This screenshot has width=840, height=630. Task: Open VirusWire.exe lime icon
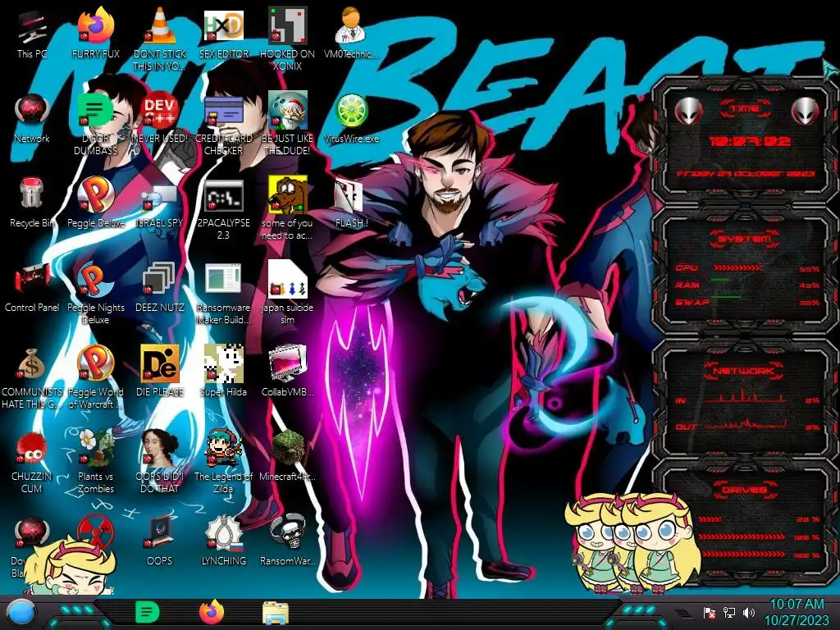(x=351, y=111)
